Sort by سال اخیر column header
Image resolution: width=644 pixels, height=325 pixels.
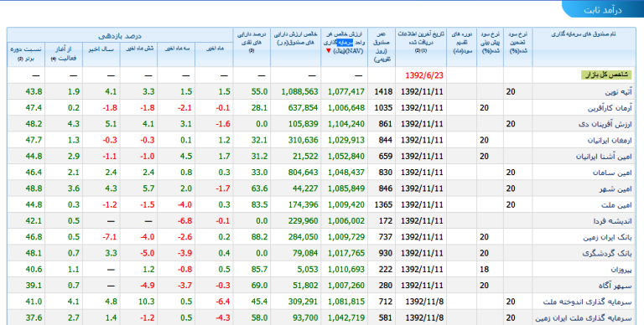(x=101, y=49)
